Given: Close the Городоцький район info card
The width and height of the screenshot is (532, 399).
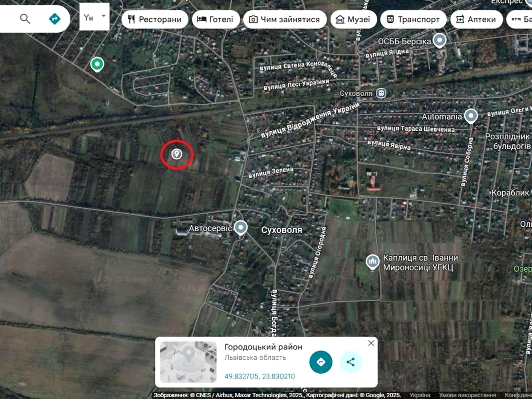Looking at the screenshot, I should pos(371,343).
